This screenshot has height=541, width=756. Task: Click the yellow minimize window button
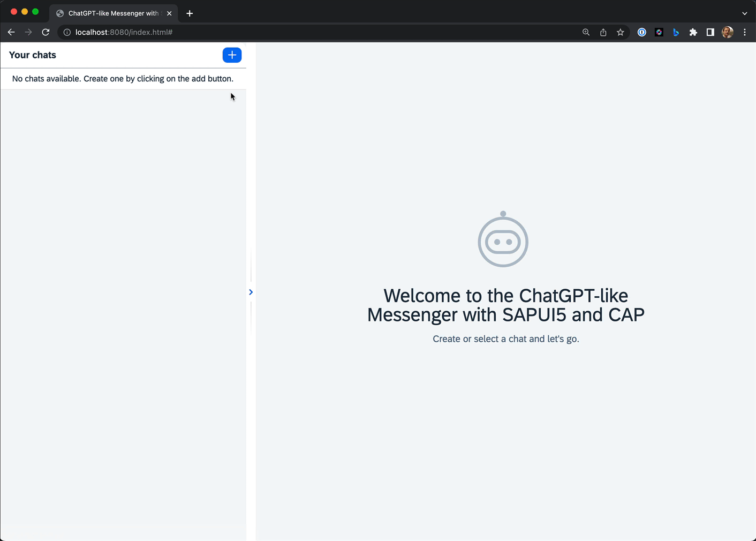click(25, 12)
